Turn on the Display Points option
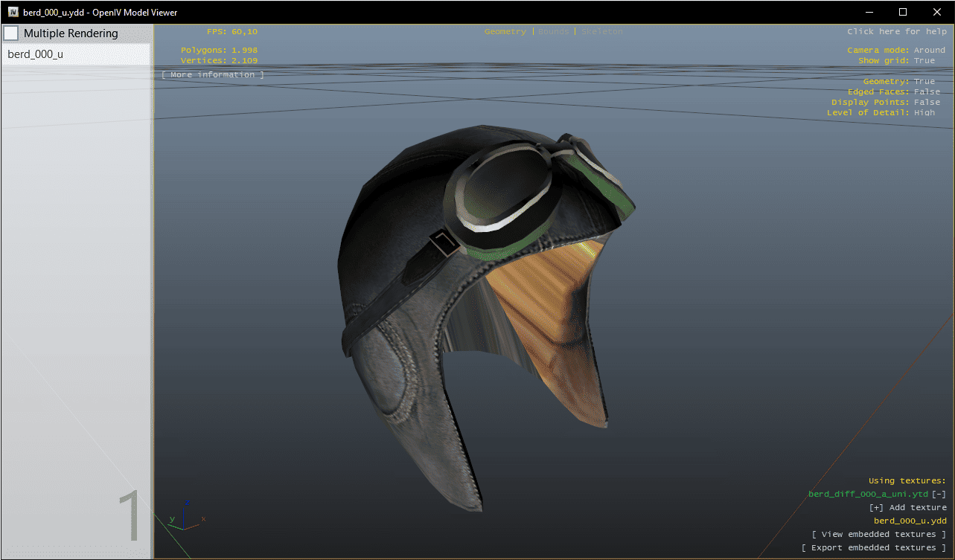Viewport: 955px width, 560px height. [x=885, y=103]
